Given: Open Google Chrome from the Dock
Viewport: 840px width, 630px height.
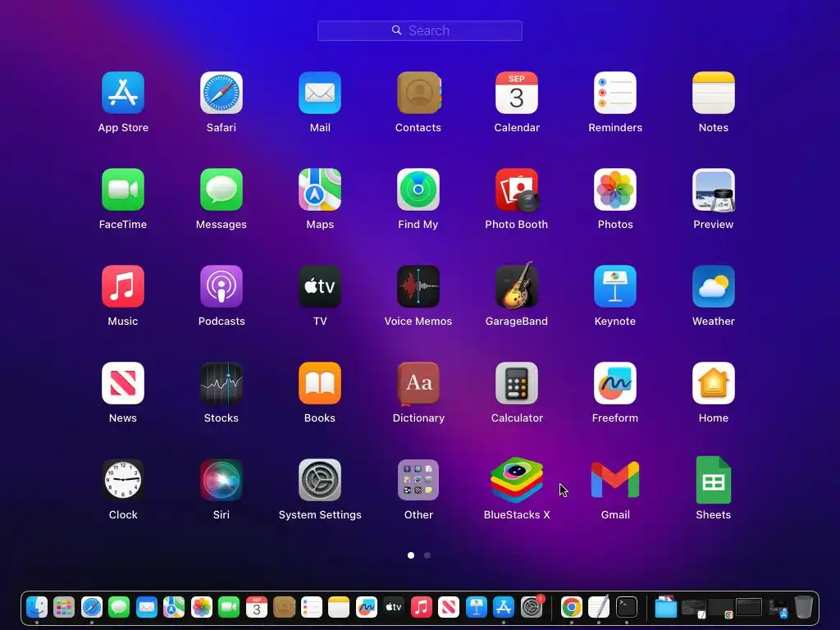Looking at the screenshot, I should (572, 608).
